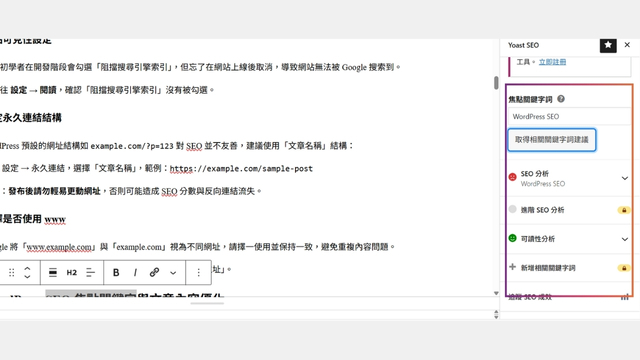
Task: Close the Yoast SEO sidebar panel
Action: 627,45
